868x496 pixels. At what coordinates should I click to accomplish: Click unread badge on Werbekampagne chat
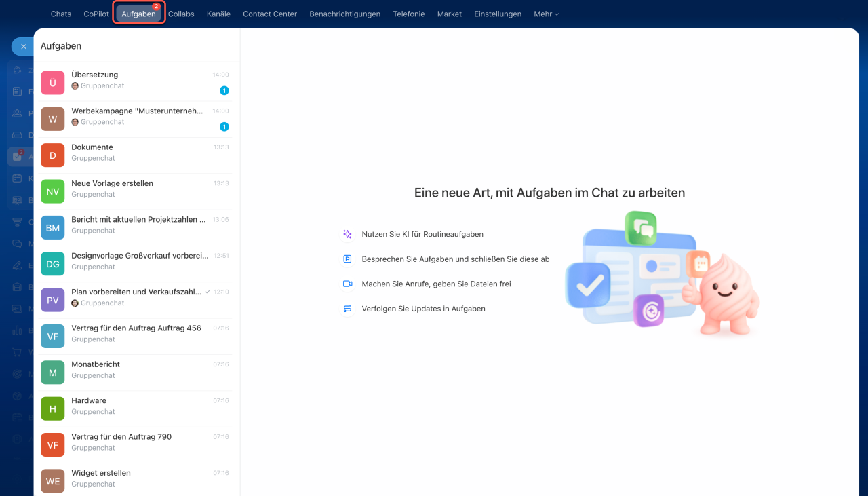click(x=224, y=127)
